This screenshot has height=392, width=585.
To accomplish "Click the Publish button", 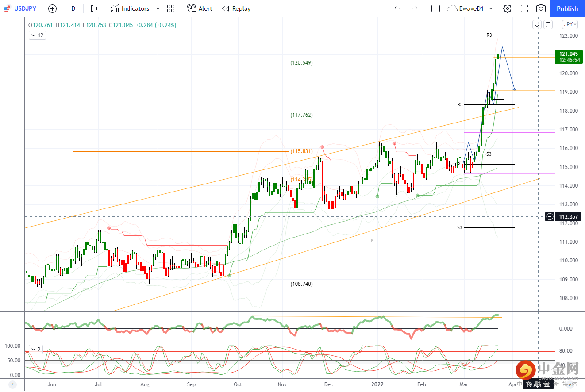I will click(x=567, y=8).
